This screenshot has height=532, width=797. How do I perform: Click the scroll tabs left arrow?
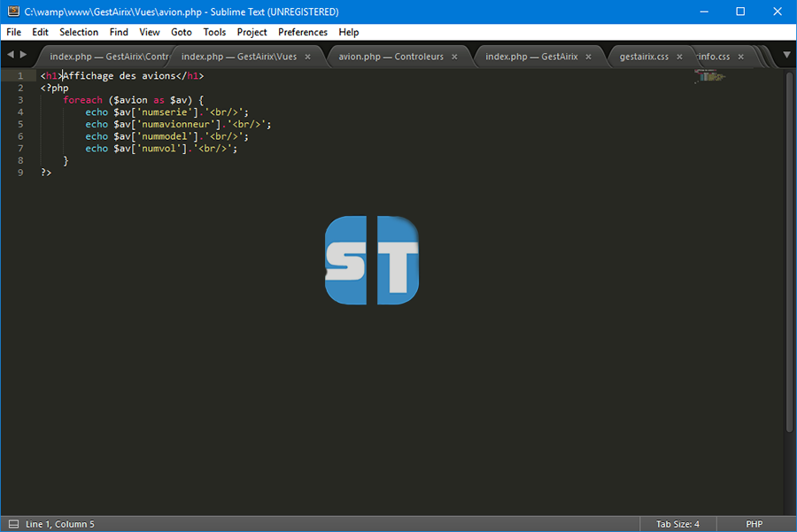(11, 55)
